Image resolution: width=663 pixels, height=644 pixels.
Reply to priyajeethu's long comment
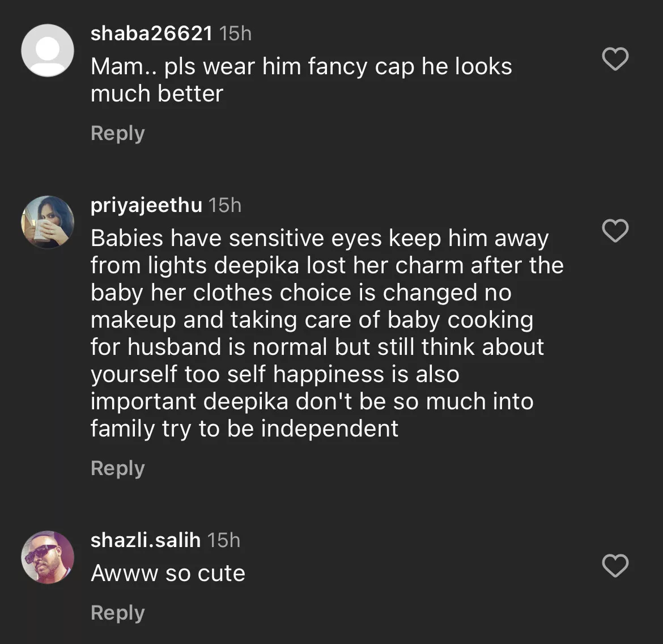(118, 468)
